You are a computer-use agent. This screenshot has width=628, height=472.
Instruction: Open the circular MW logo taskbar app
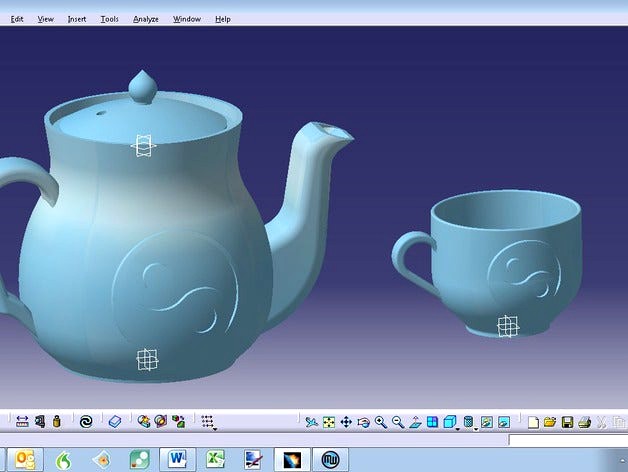click(330, 459)
